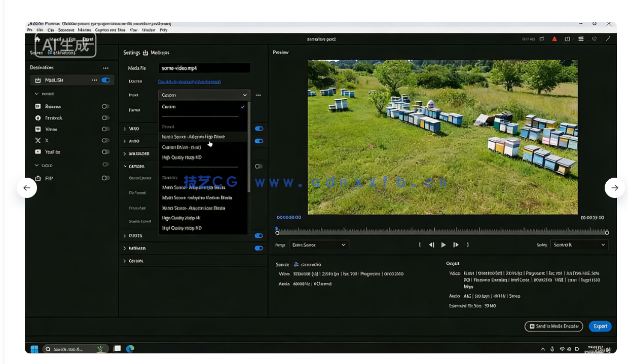The height and width of the screenshot is (364, 628).
Task: Toggle the YouTube destination on
Action: pyautogui.click(x=105, y=152)
